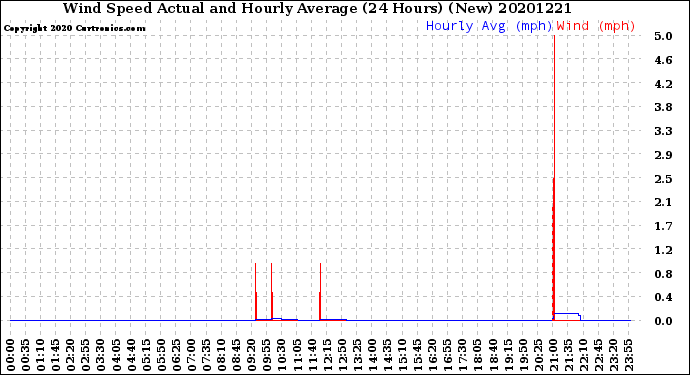
Task: Click the 09:20 time label
Action: 252,355
